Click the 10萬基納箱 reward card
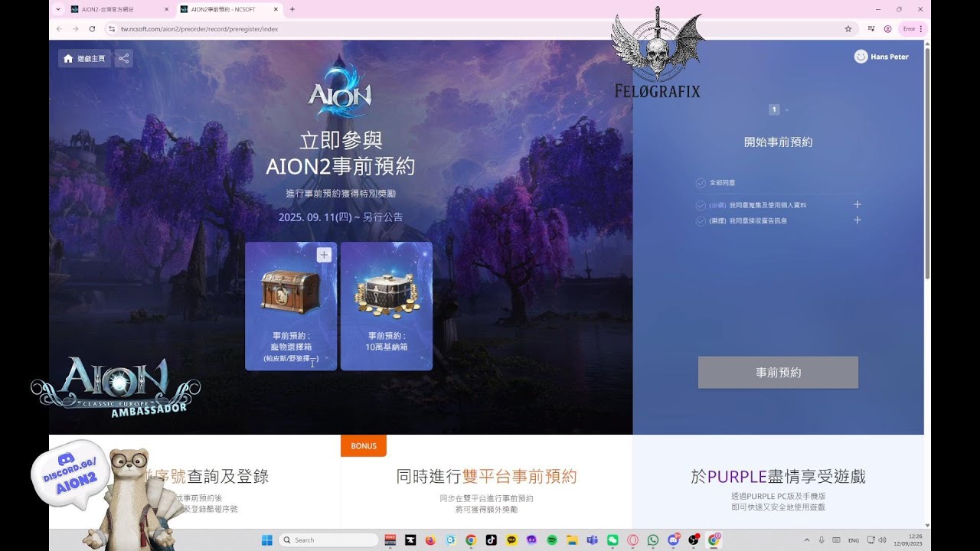 point(387,306)
